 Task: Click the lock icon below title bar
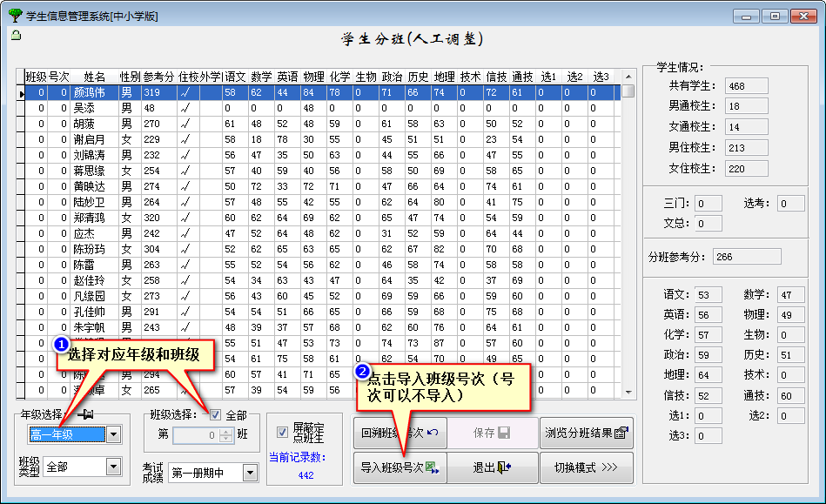click(15, 35)
